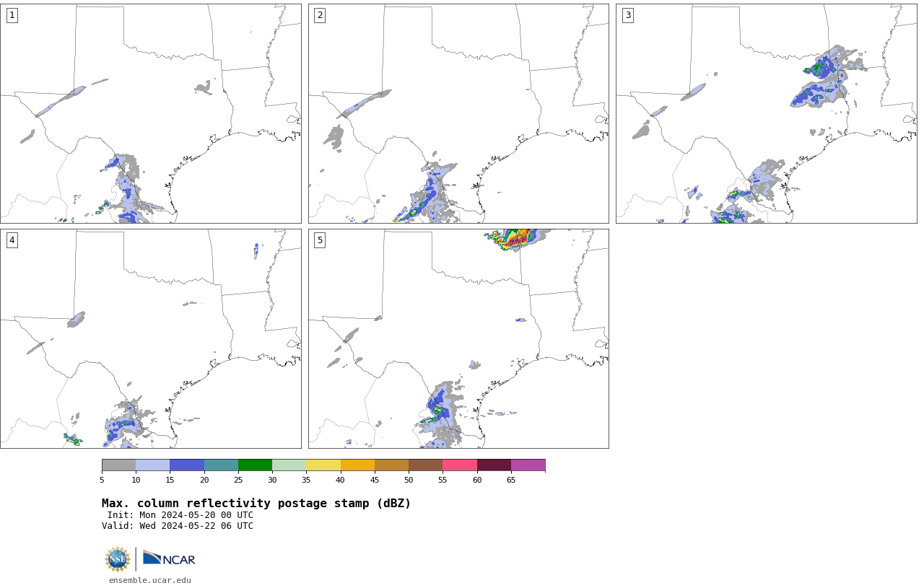Click the member number 3 label box
This screenshot has width=924, height=588.
pos(627,15)
